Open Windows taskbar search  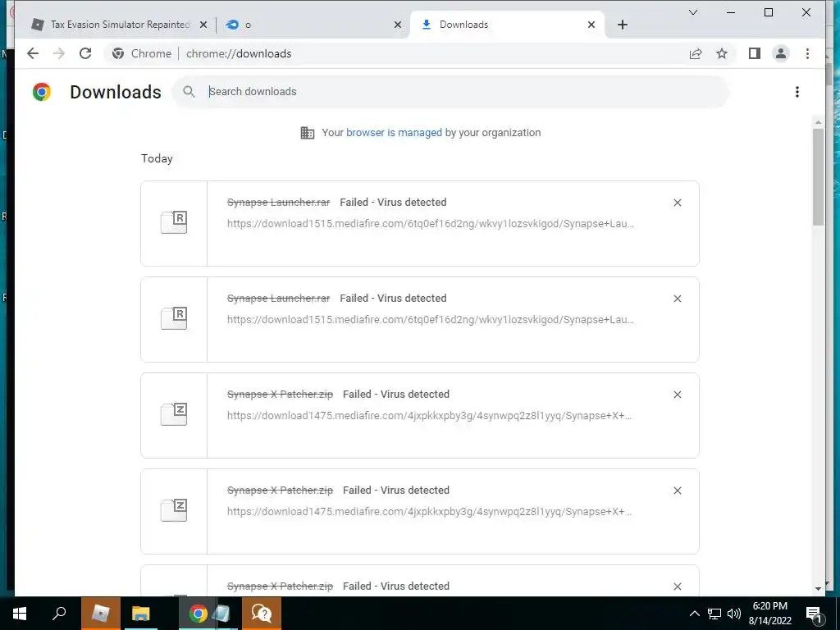point(59,614)
